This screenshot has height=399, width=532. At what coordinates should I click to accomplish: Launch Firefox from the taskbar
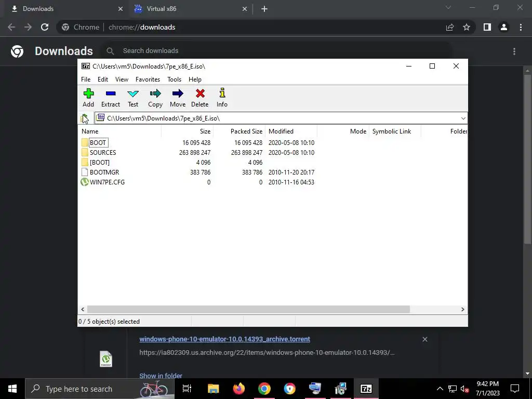point(239,389)
